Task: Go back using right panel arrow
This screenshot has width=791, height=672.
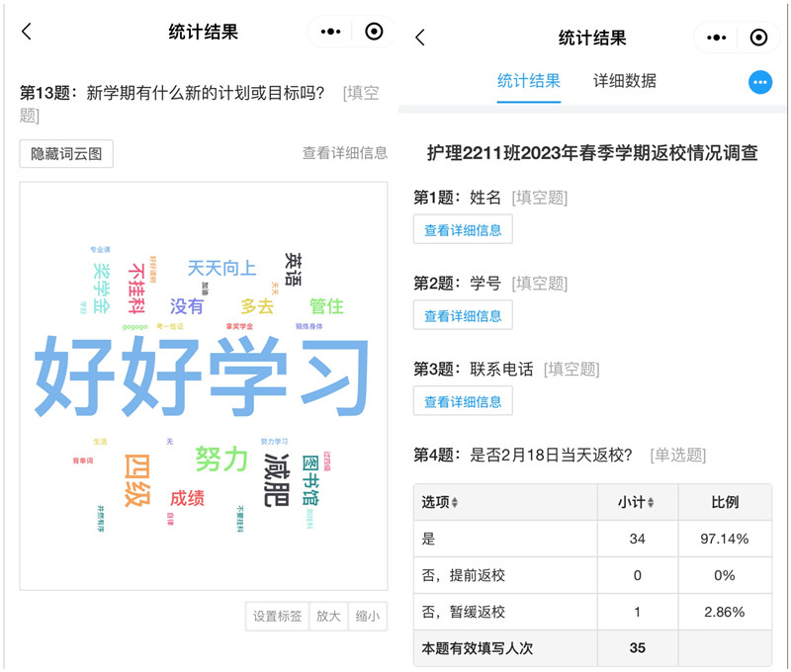Action: [420, 38]
